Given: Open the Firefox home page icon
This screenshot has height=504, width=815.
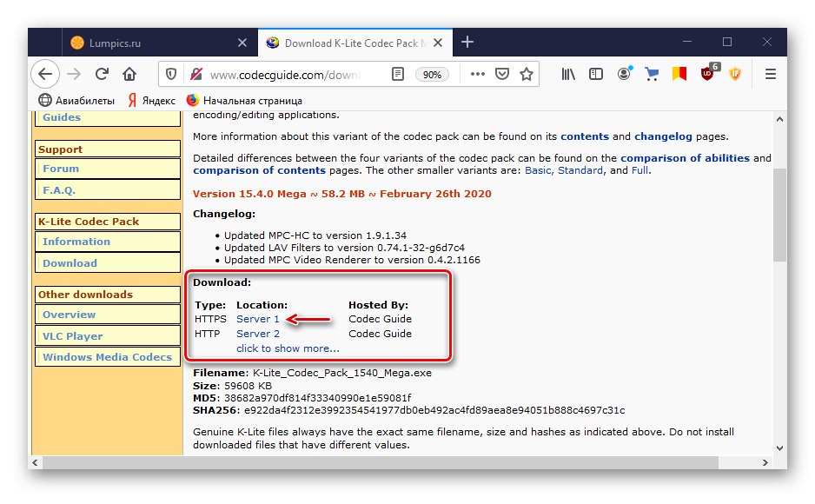Looking at the screenshot, I should (x=129, y=75).
